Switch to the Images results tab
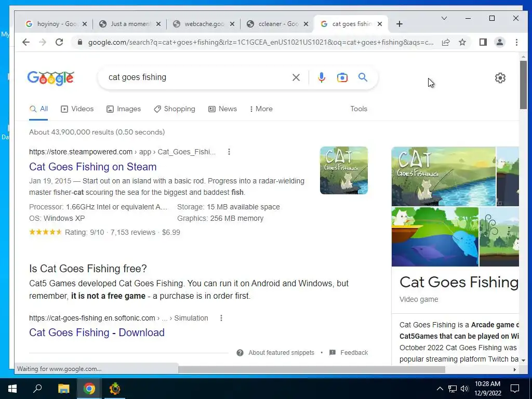 click(x=124, y=109)
